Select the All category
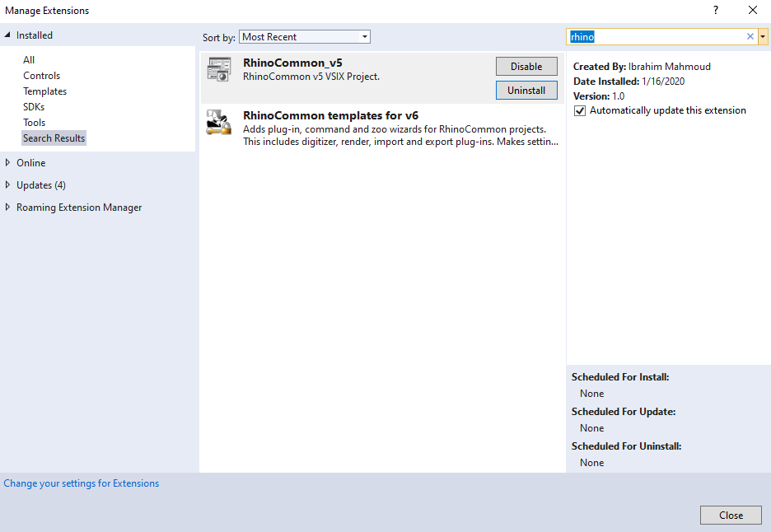The image size is (771, 532). [x=29, y=60]
